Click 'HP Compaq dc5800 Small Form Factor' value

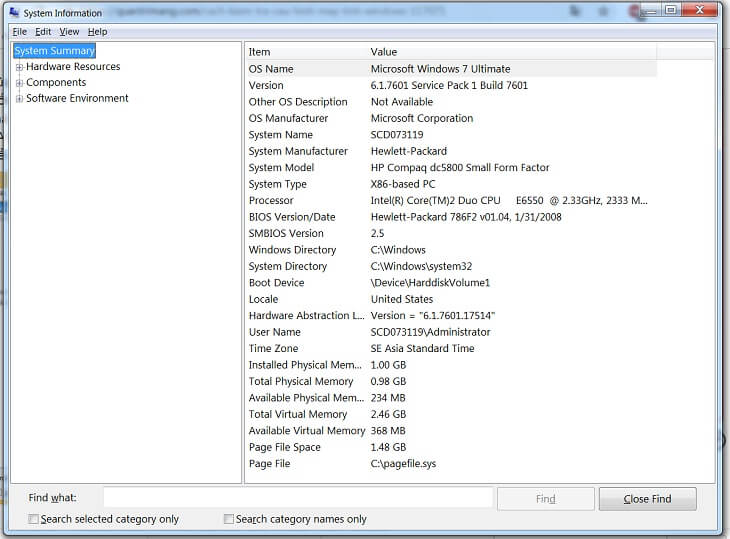point(460,168)
